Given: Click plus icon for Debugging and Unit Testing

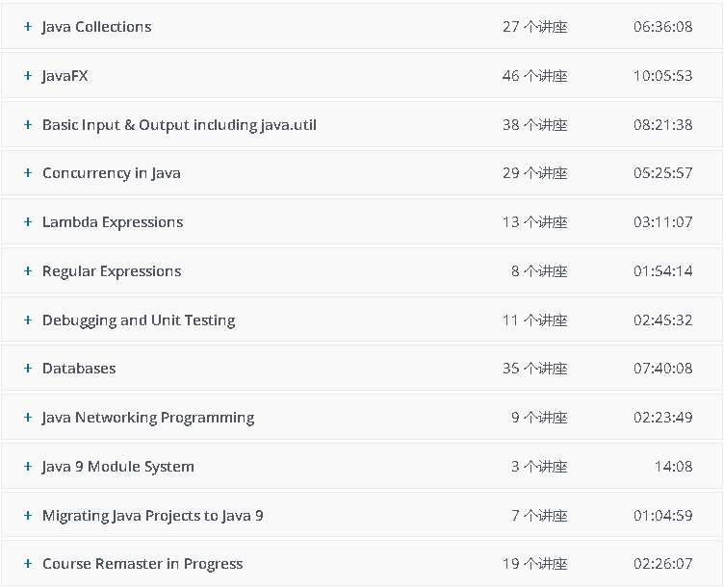Looking at the screenshot, I should (28, 320).
